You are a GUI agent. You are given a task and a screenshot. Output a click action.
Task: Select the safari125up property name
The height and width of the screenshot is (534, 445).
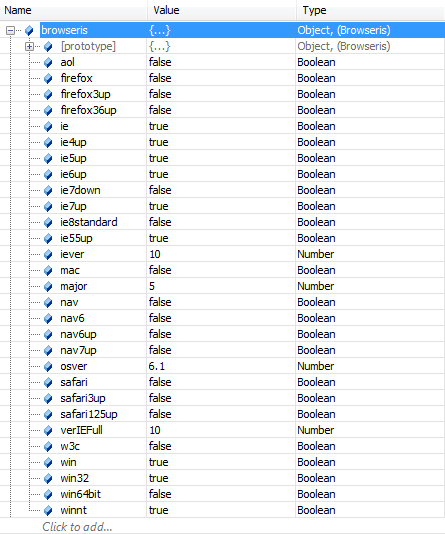tap(89, 414)
